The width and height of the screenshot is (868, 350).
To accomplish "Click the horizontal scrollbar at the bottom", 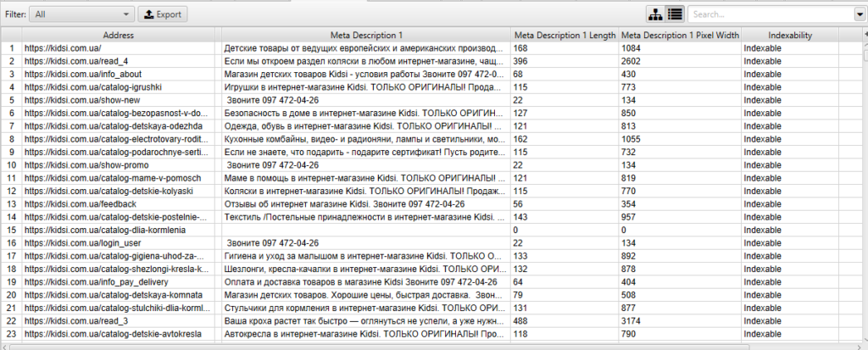I will [x=424, y=346].
